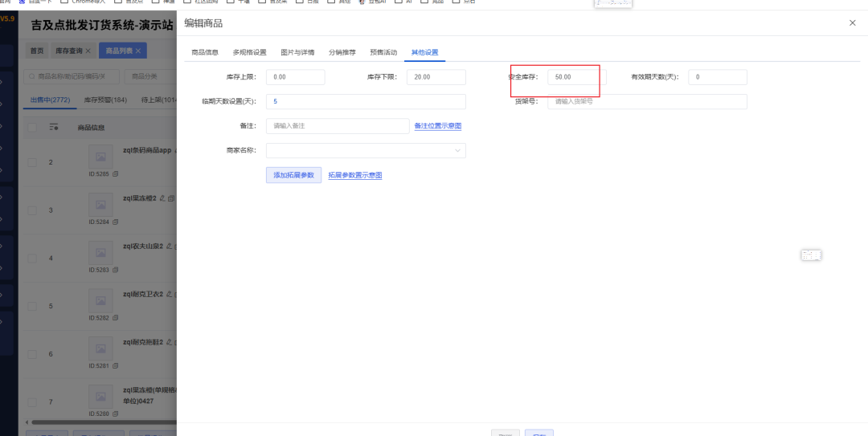Click the 商品信息 column header

tap(91, 128)
